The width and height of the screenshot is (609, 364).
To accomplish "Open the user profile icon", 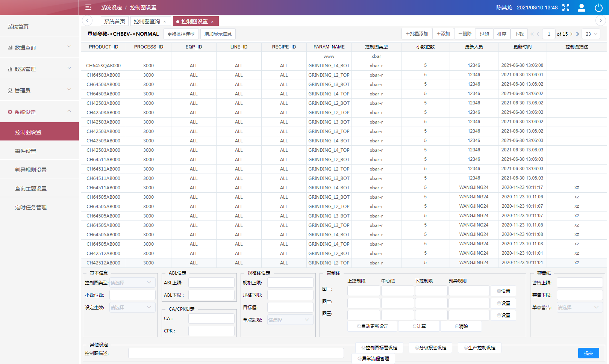I will pyautogui.click(x=582, y=8).
